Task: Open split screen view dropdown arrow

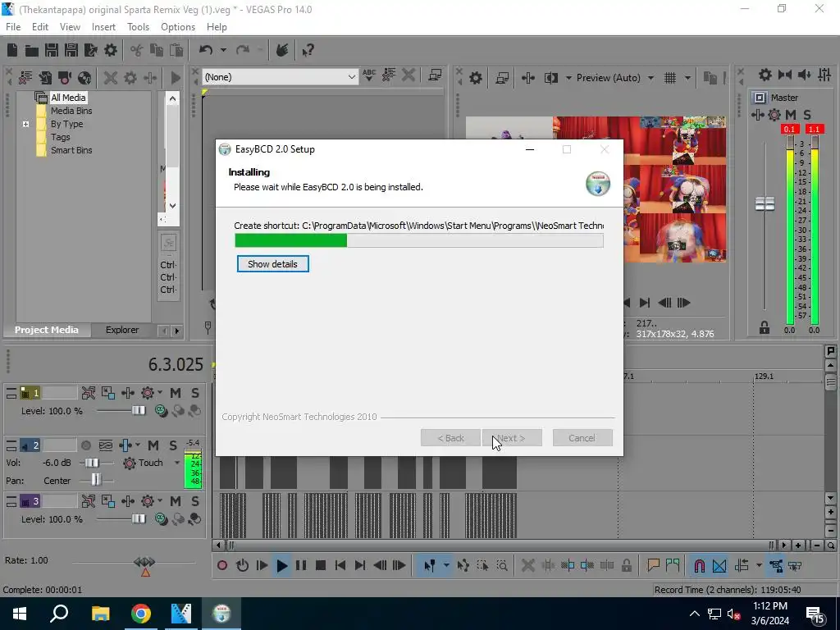Action: [x=568, y=78]
